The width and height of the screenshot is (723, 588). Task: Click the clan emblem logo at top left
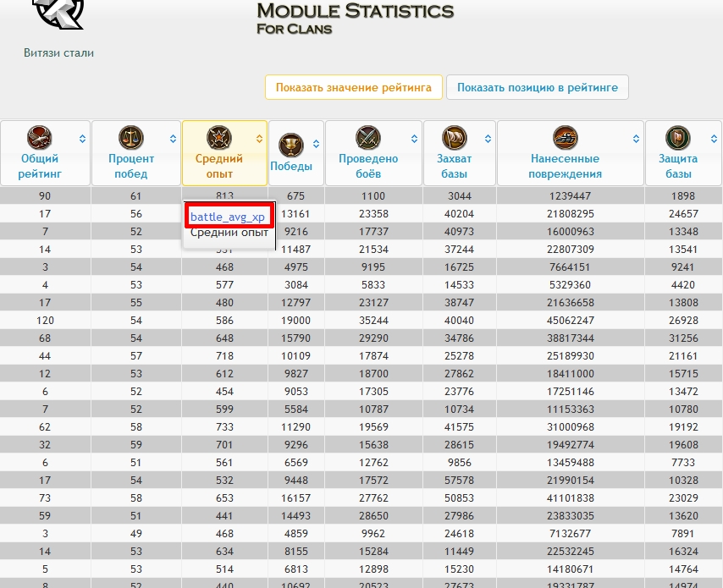click(x=58, y=13)
